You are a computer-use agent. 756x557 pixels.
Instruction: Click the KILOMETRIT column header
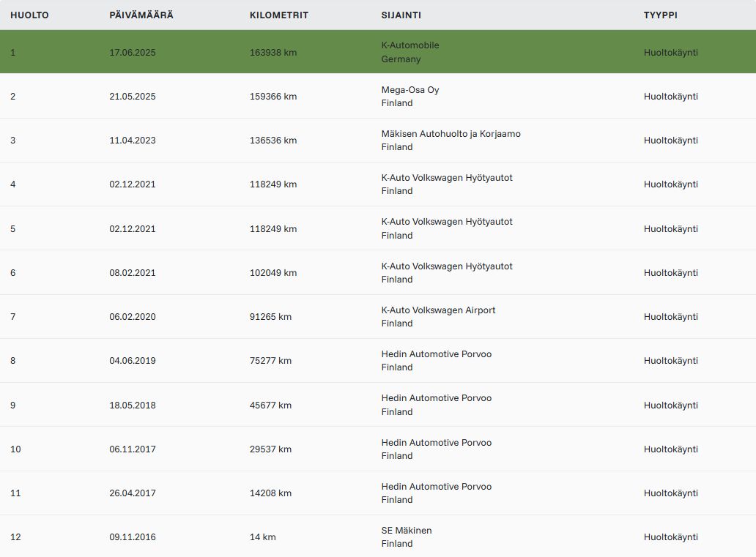click(278, 15)
